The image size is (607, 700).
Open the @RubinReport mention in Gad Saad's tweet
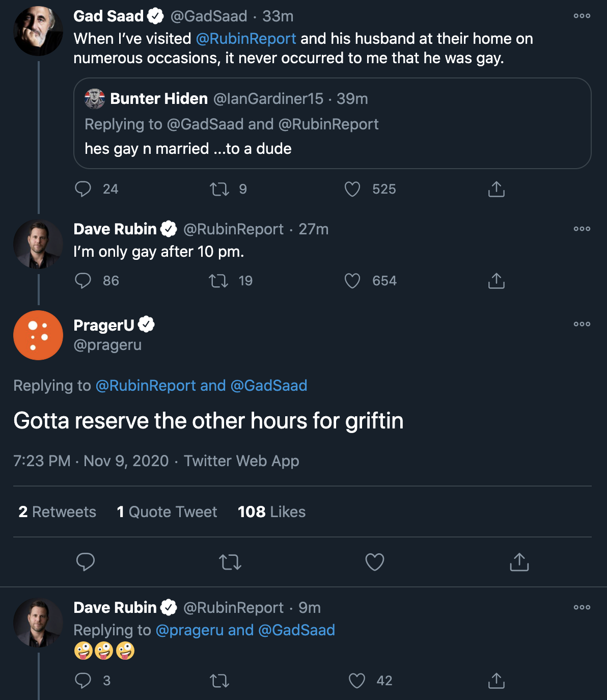pos(246,38)
